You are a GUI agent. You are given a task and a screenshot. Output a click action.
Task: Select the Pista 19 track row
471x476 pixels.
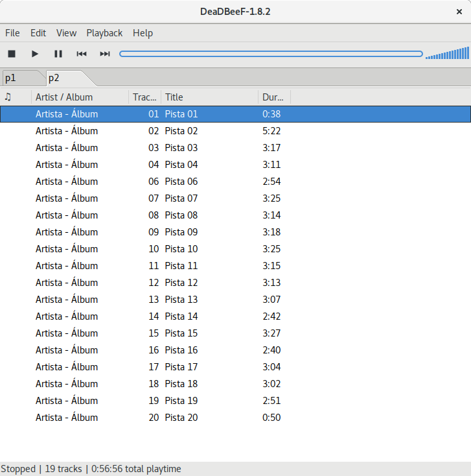coord(235,401)
